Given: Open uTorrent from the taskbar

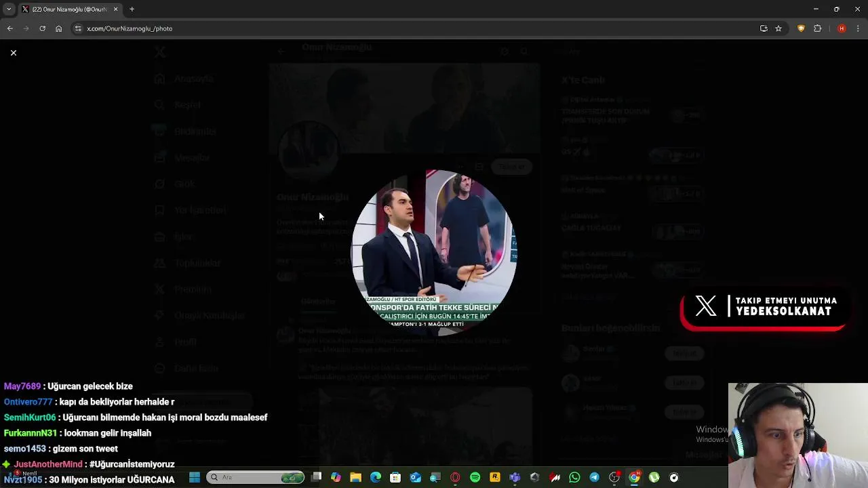Looking at the screenshot, I should [654, 477].
